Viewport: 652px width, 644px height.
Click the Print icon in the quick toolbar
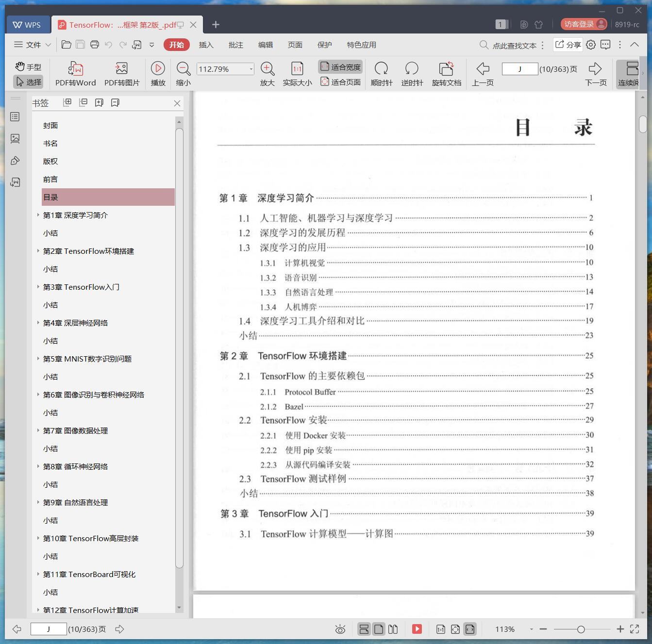pos(95,45)
